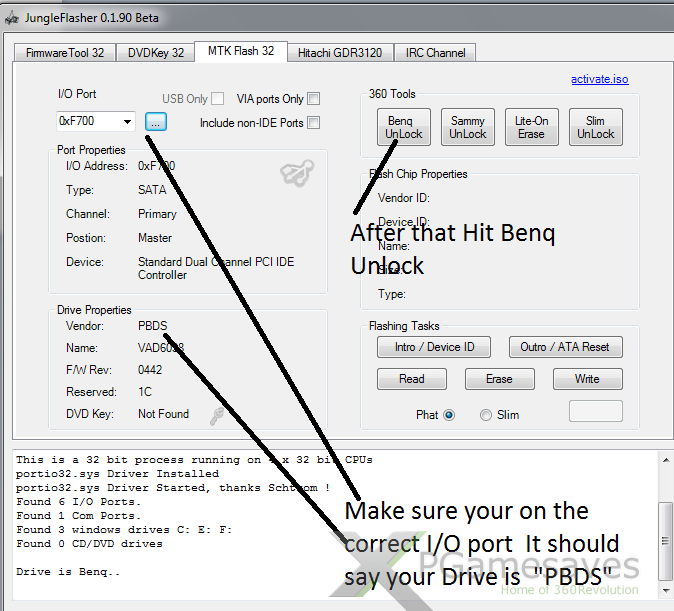Select the Slim radio button

click(486, 415)
